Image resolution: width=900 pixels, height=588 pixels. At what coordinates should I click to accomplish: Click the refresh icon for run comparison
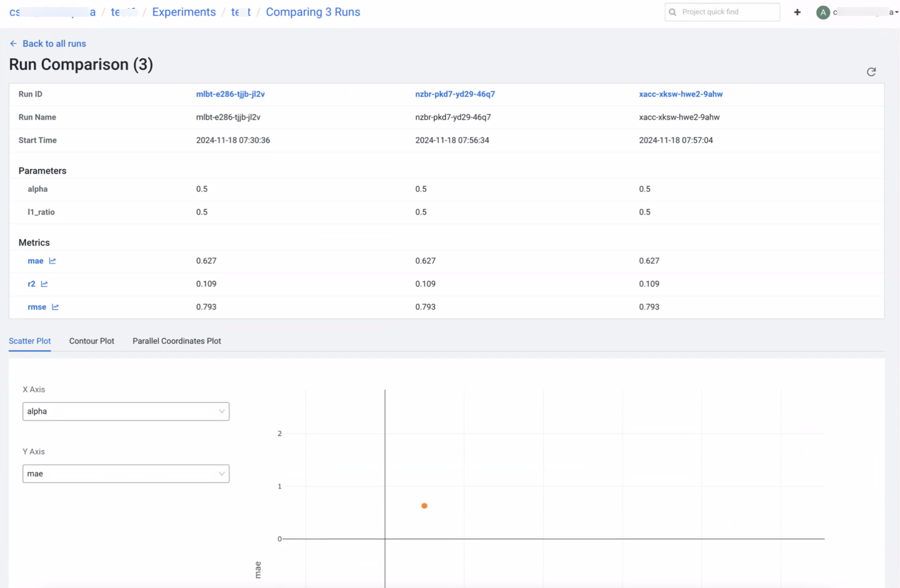(871, 72)
